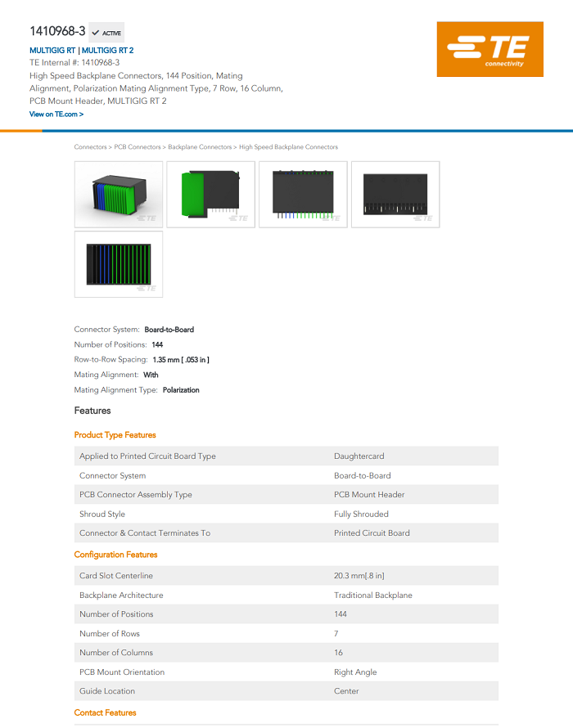Click the Right Angle orientation value
Screen dimensions: 573x728
(x=355, y=672)
